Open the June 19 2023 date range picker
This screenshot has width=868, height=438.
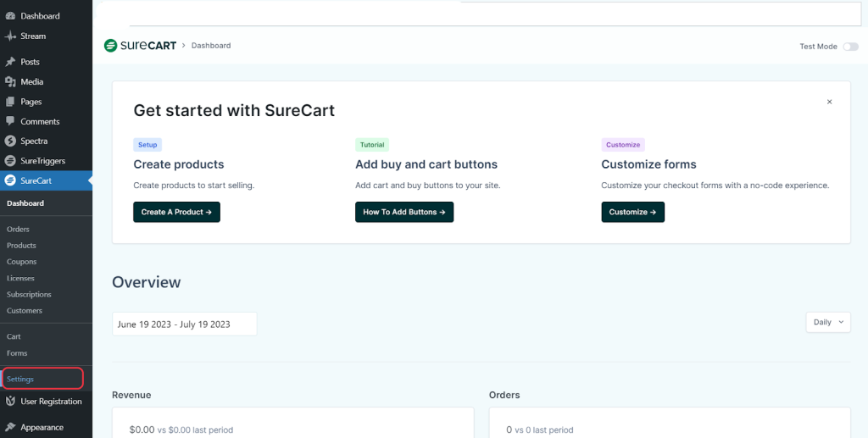coord(184,324)
